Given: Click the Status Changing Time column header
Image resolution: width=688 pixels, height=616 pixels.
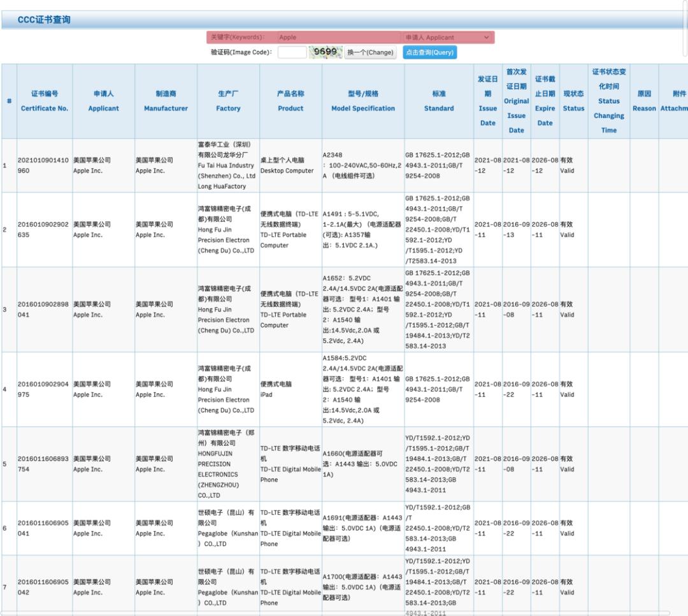Looking at the screenshot, I should (x=609, y=101).
